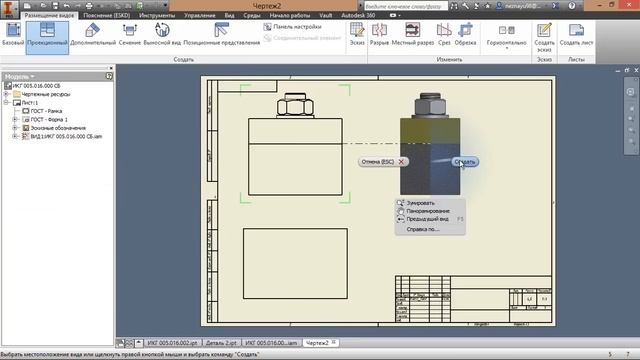The height and width of the screenshot is (360, 640).
Task: Click the signed-in user account name
Action: [x=523, y=6]
